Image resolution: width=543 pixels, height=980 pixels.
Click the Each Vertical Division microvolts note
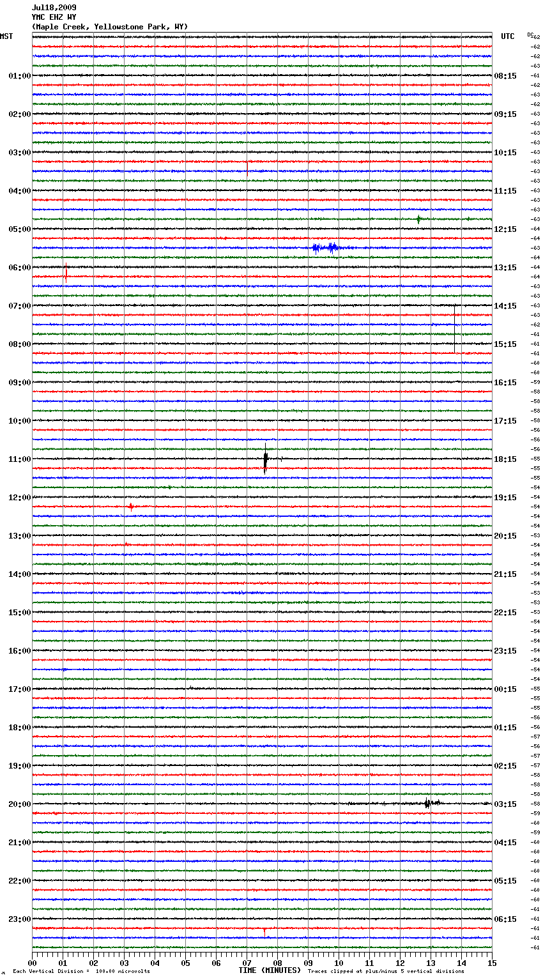click(x=81, y=971)
